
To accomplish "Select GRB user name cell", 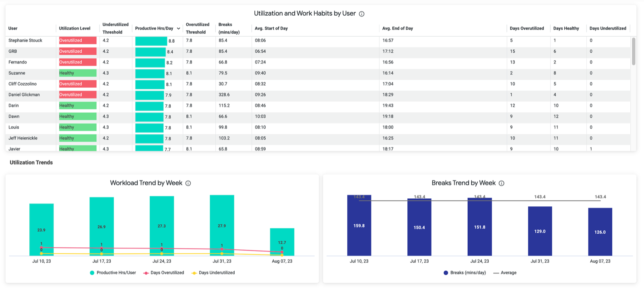I will coord(13,51).
